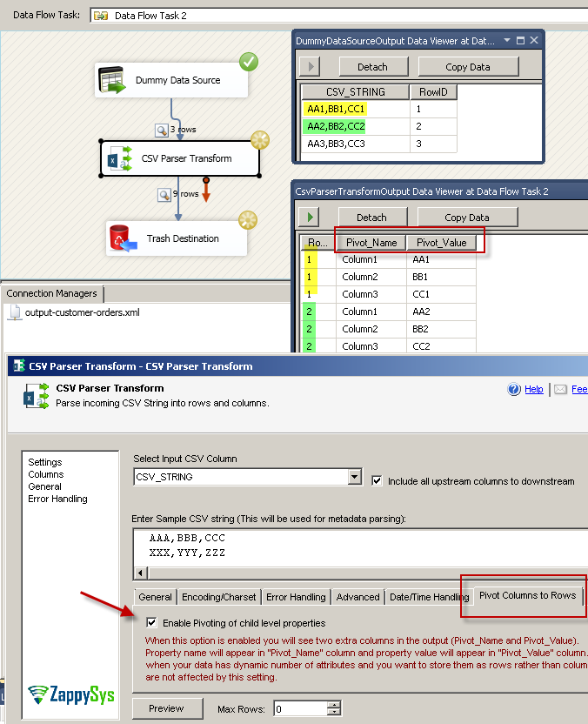Click the Preview button
Screen dimensions: 588x724
(x=167, y=708)
